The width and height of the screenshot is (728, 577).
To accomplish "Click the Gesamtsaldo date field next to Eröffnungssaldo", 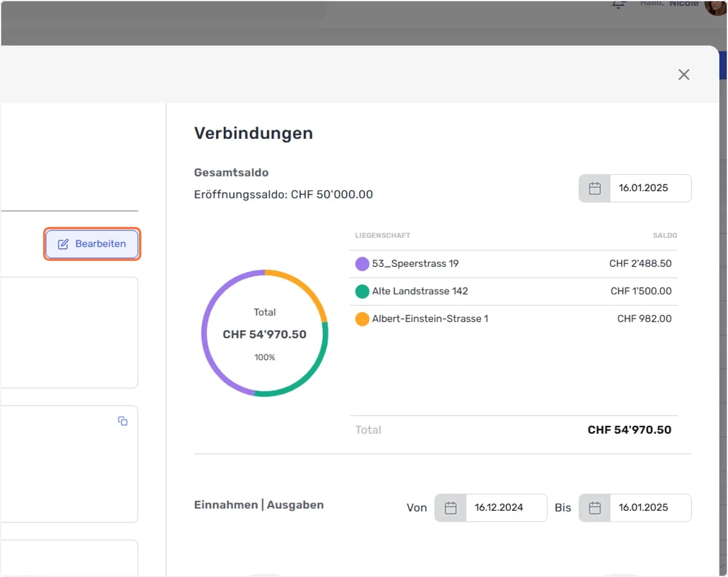I will [650, 188].
